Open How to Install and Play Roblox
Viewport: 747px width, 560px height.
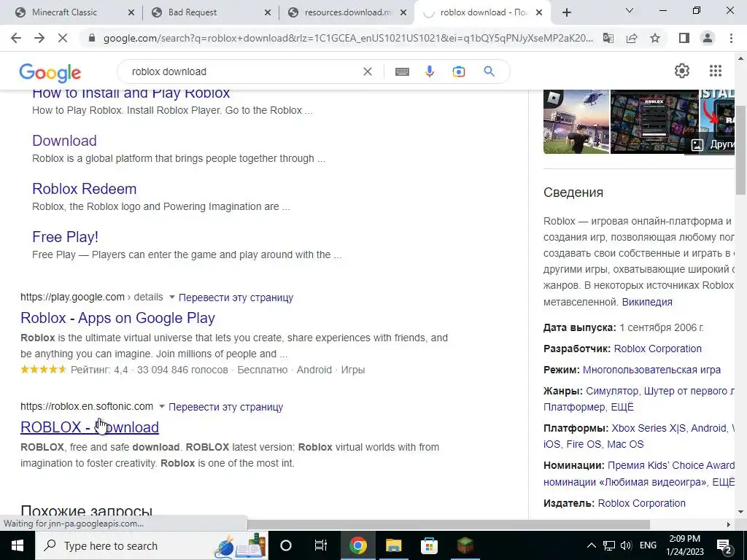[131, 93]
